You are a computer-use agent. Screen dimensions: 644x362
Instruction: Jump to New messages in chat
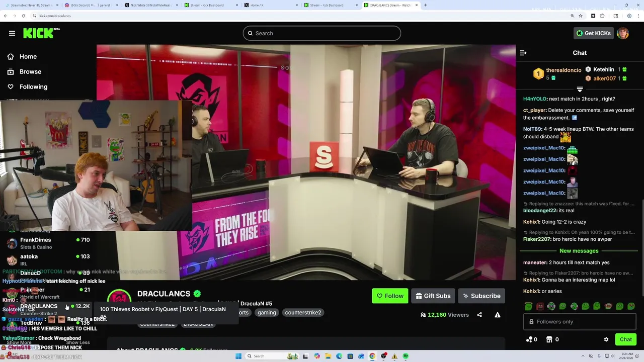579,251
